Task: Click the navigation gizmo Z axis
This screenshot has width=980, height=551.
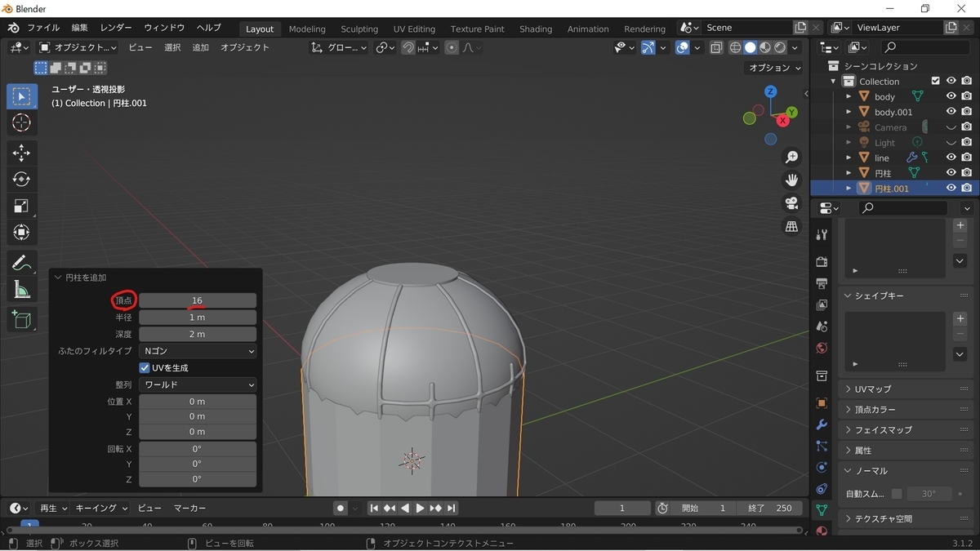Action: click(770, 91)
